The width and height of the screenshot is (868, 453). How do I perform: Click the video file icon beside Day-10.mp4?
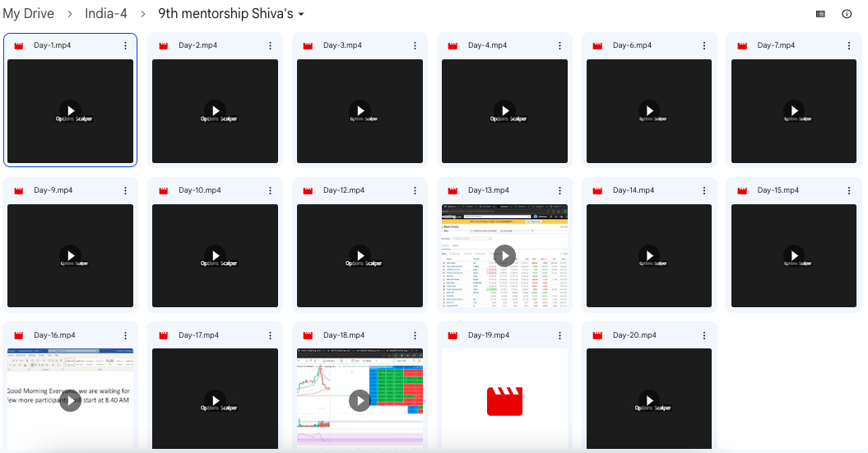[163, 191]
